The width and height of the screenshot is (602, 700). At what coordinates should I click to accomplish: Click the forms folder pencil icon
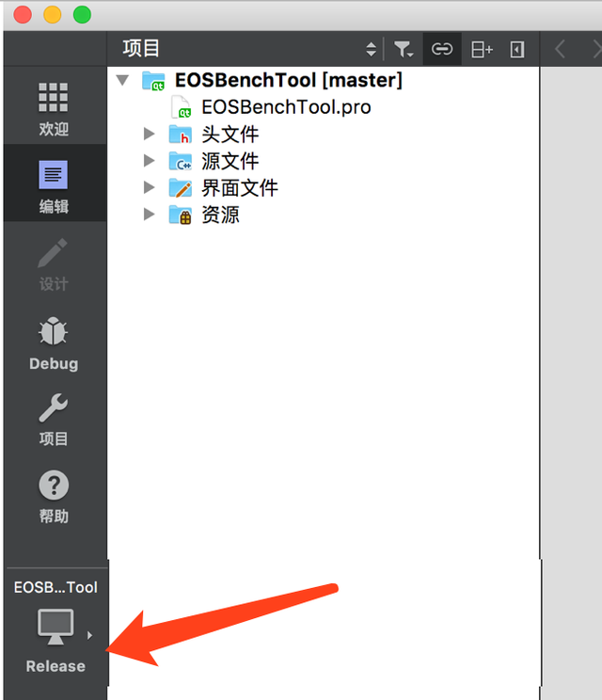181,188
